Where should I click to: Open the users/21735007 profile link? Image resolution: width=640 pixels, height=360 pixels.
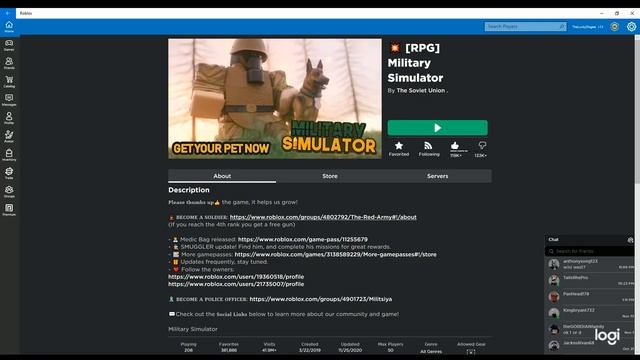(236, 284)
